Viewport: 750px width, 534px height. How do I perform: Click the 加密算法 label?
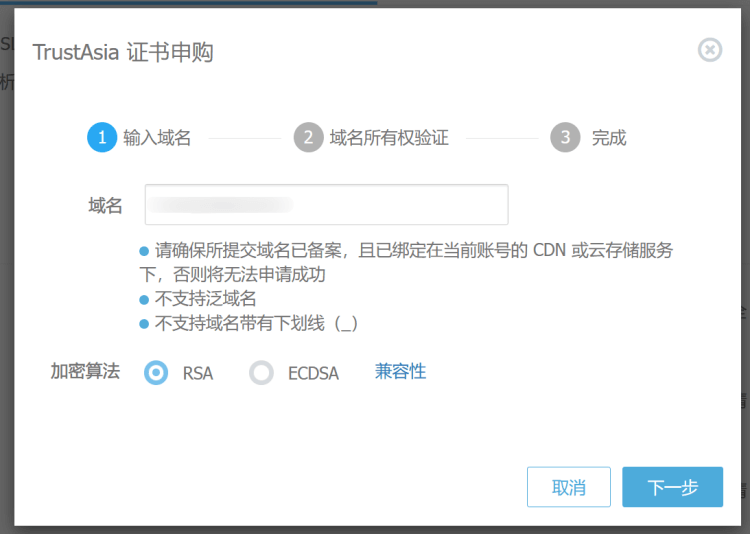[x=86, y=371]
